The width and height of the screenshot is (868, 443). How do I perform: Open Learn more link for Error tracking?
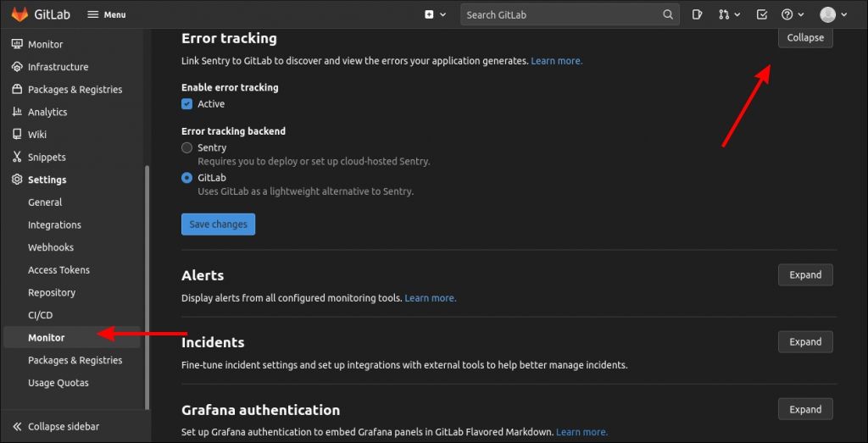point(556,61)
